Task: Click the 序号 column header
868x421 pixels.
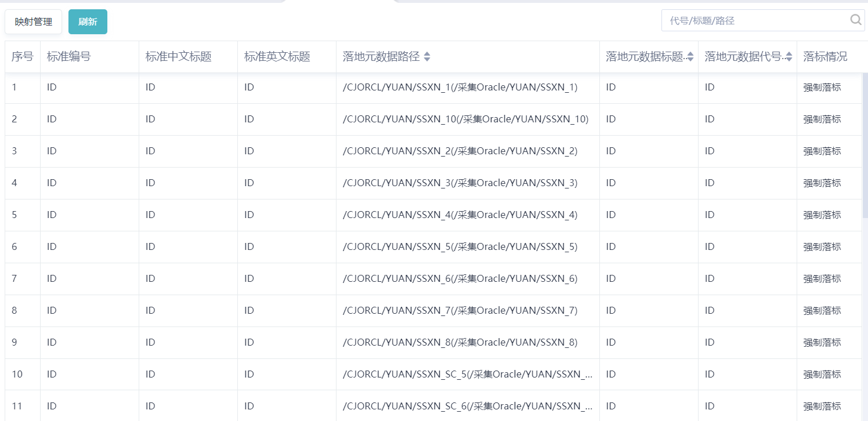Action: tap(23, 57)
